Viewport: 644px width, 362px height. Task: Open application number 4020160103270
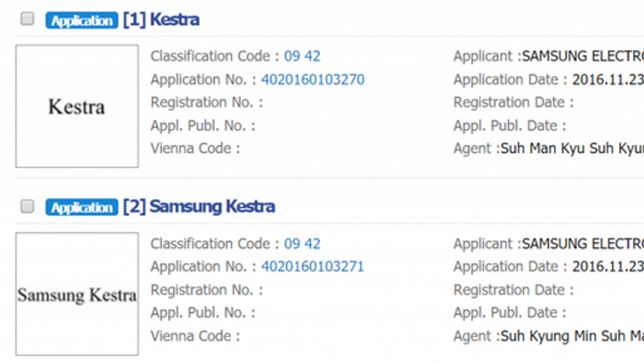coord(313,80)
